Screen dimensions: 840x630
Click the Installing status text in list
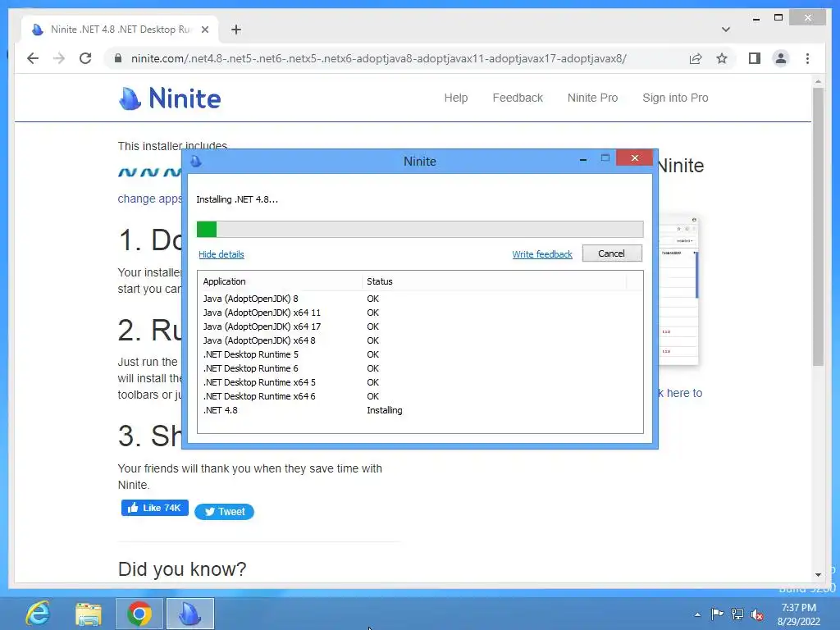(x=384, y=410)
